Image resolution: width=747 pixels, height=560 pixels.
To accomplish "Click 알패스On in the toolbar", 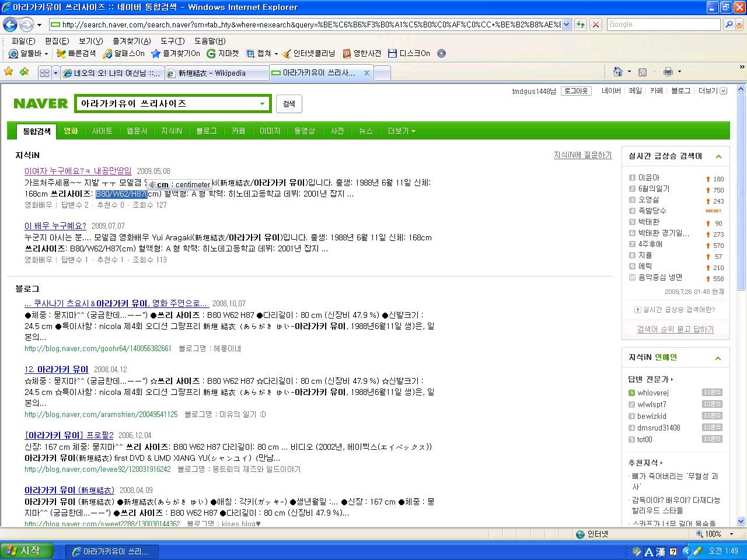I will pos(124,53).
